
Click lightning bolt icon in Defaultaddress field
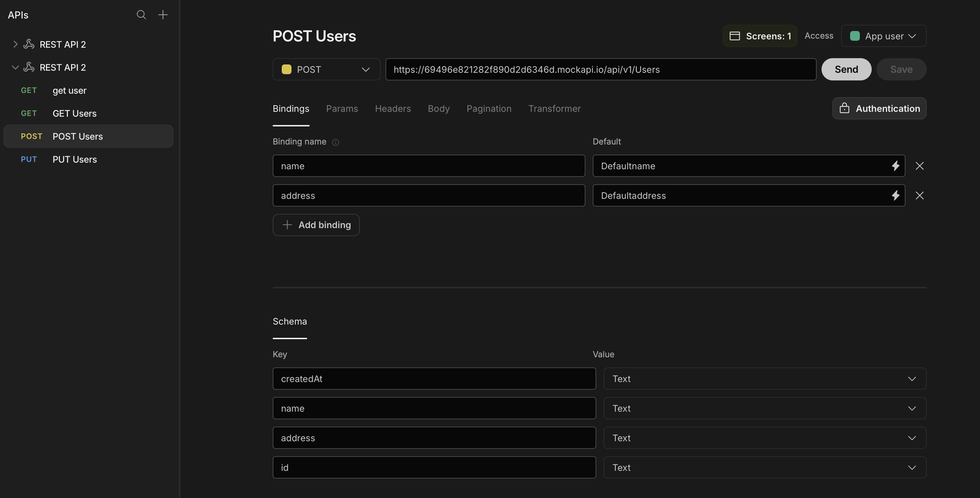coord(895,196)
